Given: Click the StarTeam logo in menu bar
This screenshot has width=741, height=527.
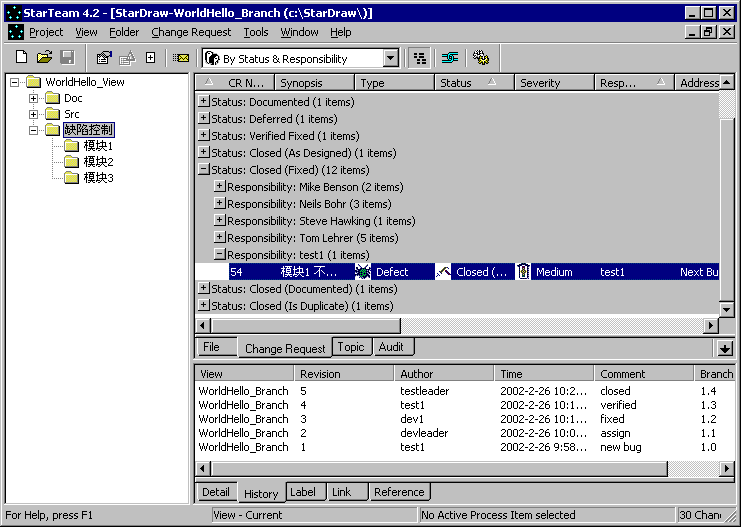Looking at the screenshot, I should [x=16, y=32].
